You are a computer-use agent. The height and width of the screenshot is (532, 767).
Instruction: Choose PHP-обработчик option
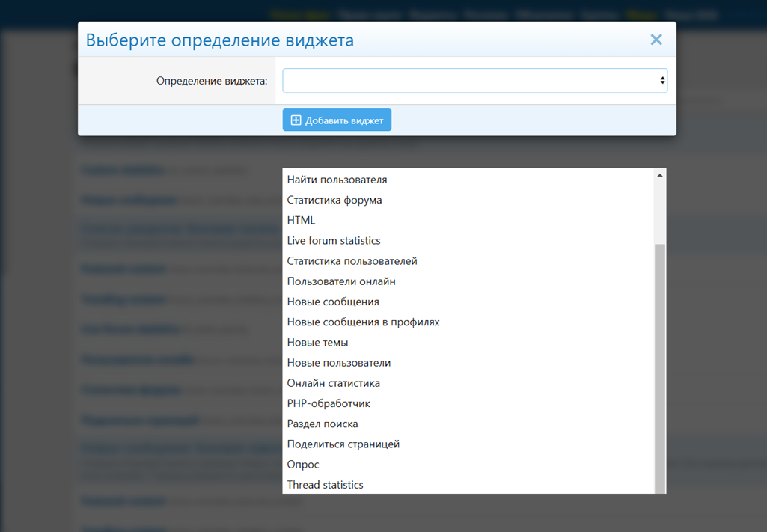pyautogui.click(x=329, y=403)
